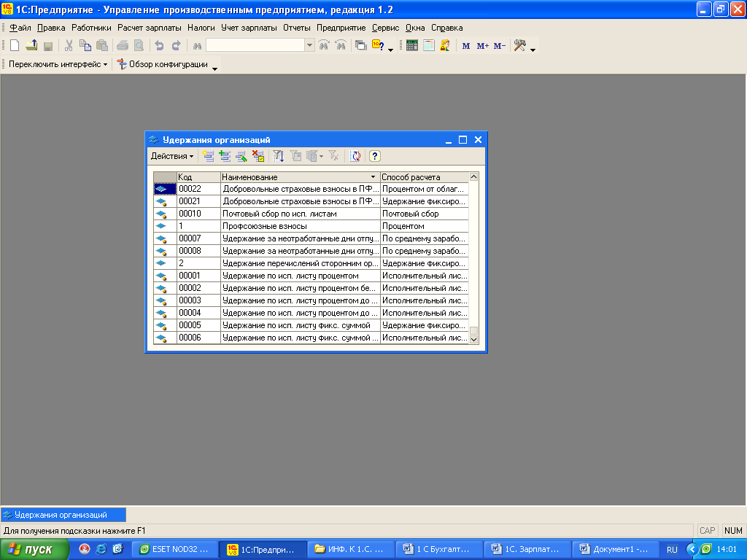
Task: Expand the Наименование column sort arrow
Action: (x=373, y=177)
